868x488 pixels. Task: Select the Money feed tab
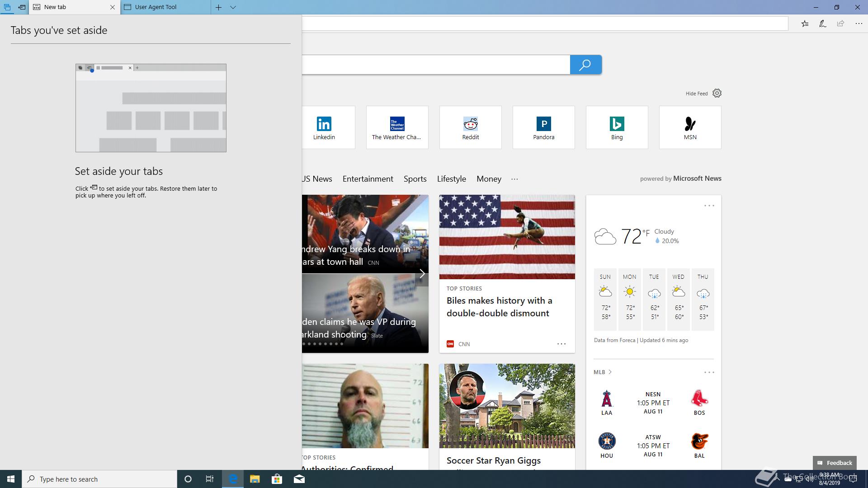[489, 179]
